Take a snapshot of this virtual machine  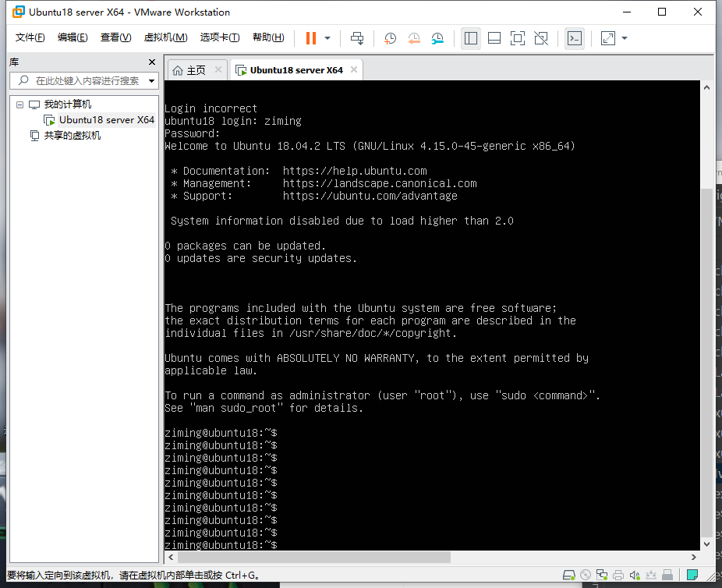pyautogui.click(x=390, y=38)
